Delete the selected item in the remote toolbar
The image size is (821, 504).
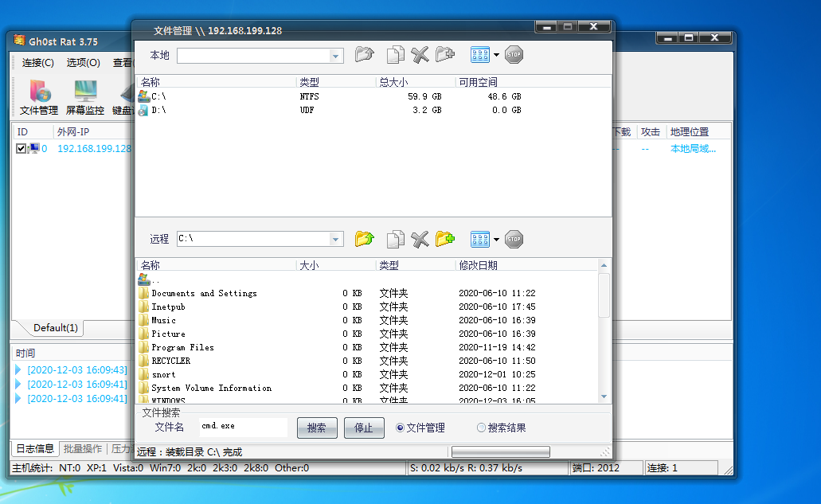point(420,239)
